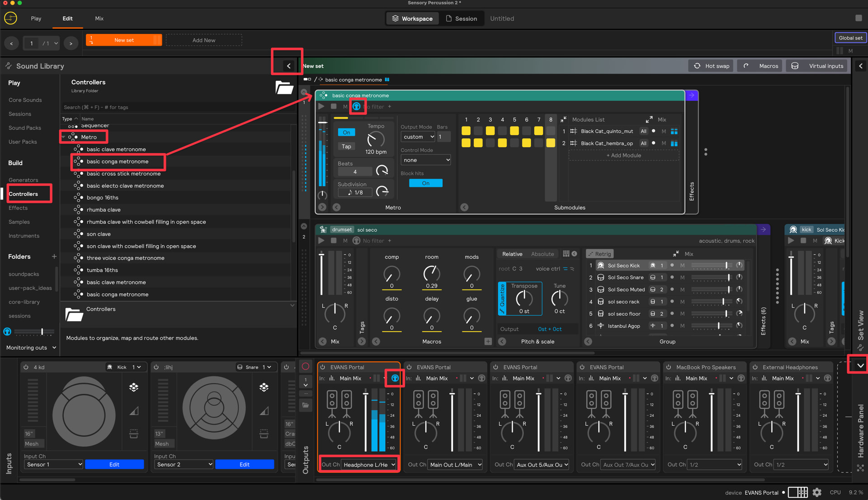Click Global set button
Viewport: 868px width, 500px height.
[850, 38]
